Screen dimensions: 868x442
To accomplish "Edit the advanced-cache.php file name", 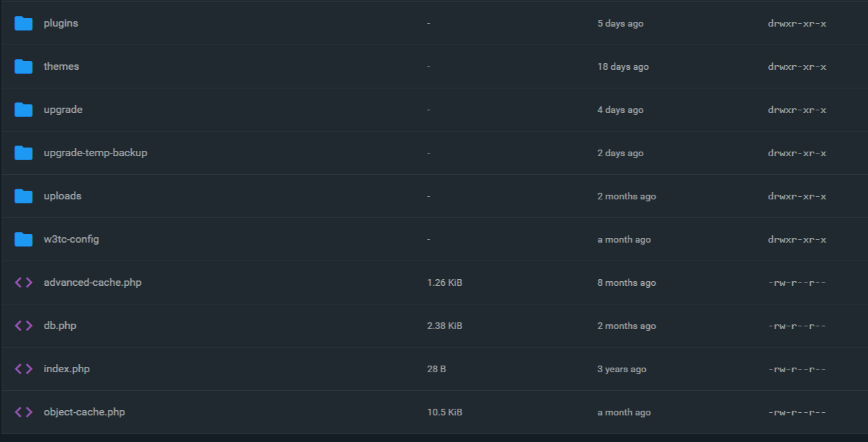I will pyautogui.click(x=92, y=282).
